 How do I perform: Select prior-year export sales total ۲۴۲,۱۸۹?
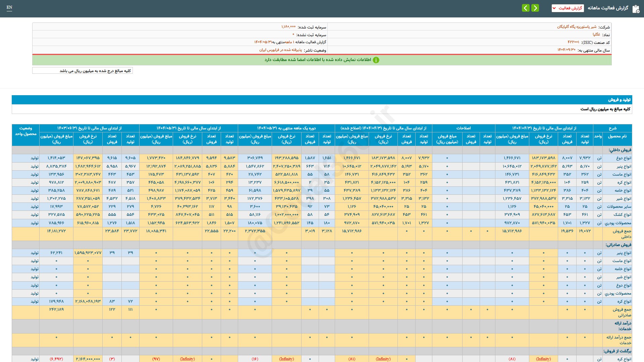[x=56, y=309]
